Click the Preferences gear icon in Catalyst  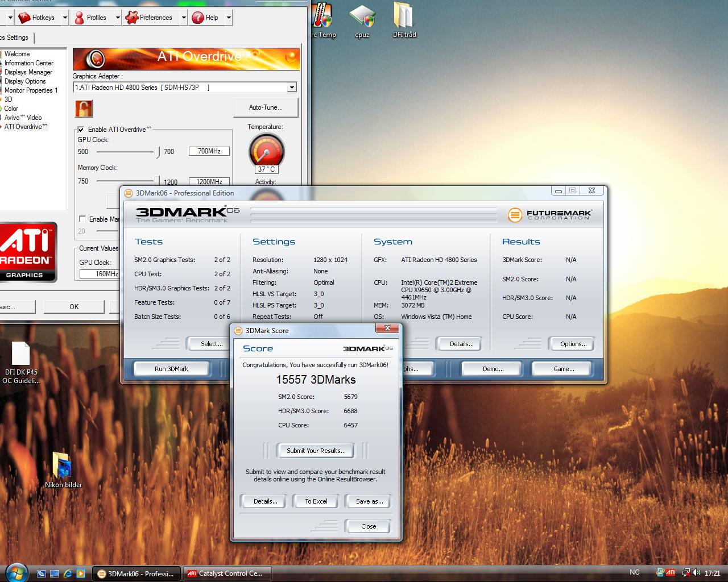[x=132, y=18]
